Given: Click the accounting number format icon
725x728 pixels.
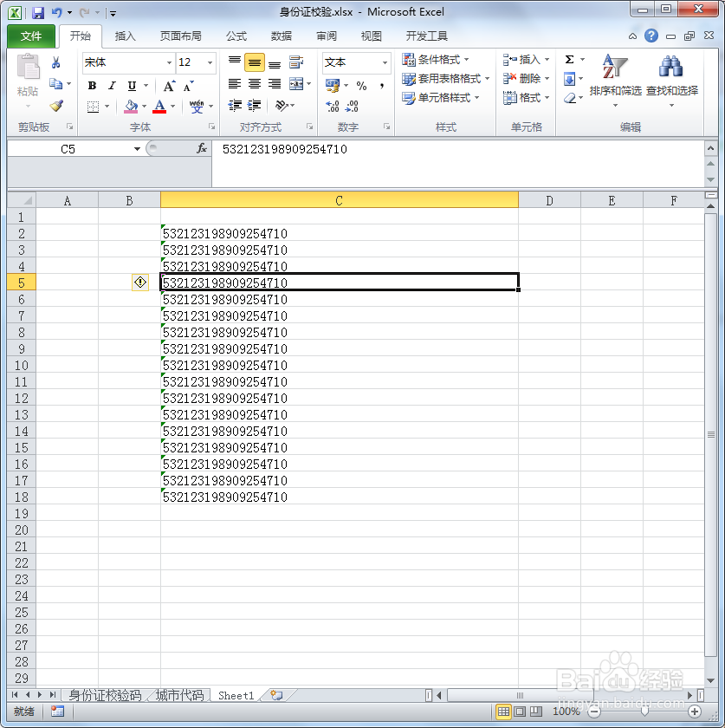Looking at the screenshot, I should [x=333, y=86].
